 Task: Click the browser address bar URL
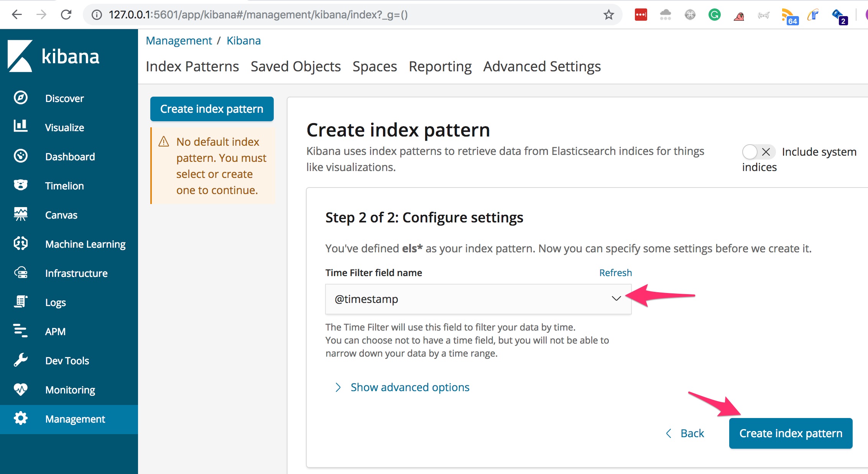pyautogui.click(x=258, y=15)
